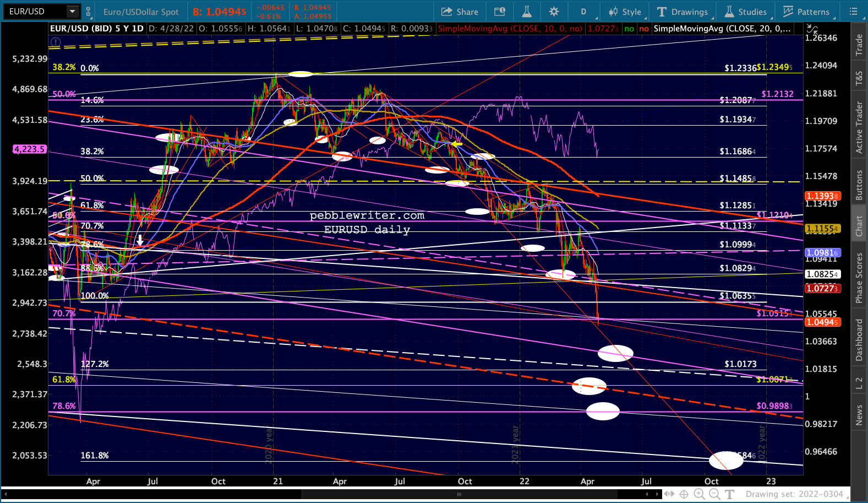Select the text drawing tool icon

(730, 494)
